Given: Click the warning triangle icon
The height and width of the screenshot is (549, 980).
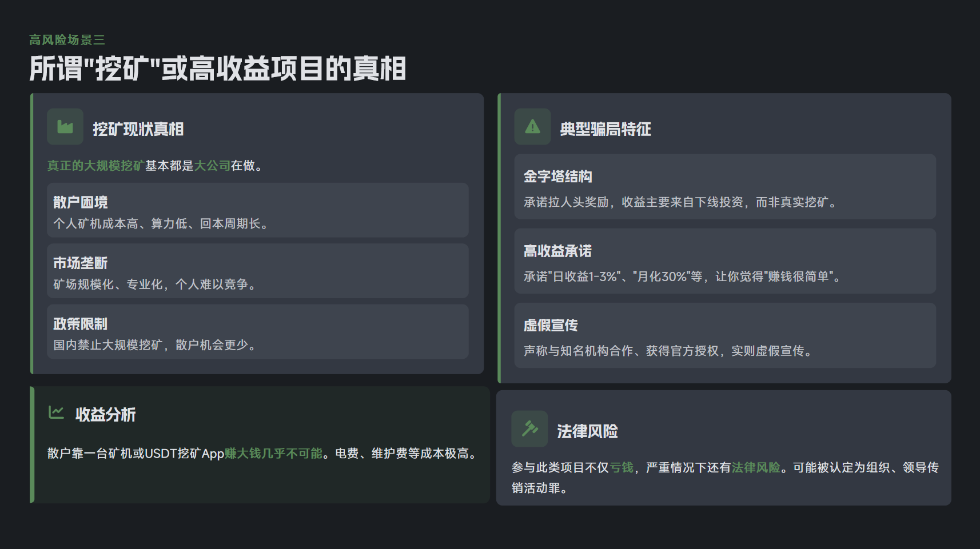Looking at the screenshot, I should tap(532, 127).
